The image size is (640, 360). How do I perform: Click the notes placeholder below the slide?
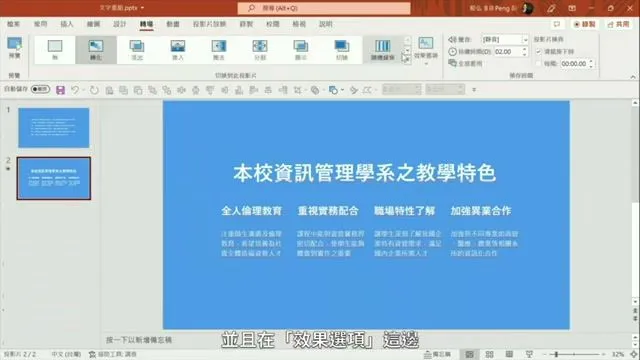click(x=139, y=340)
